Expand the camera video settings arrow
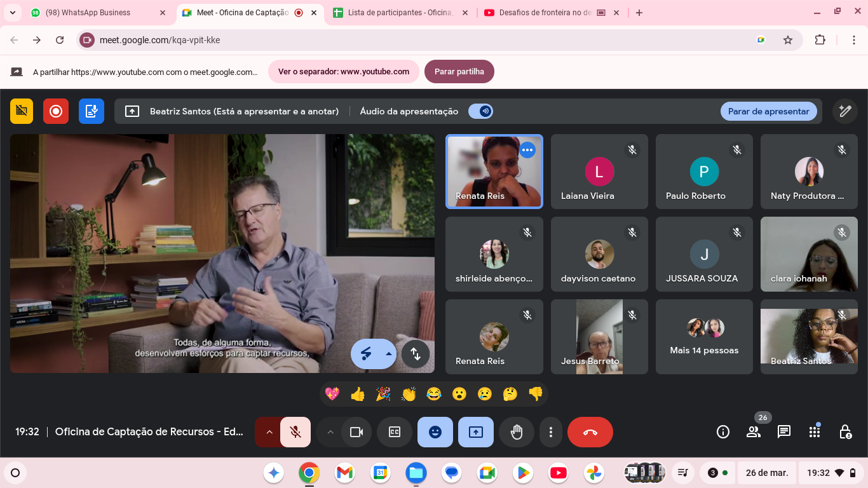 330,432
